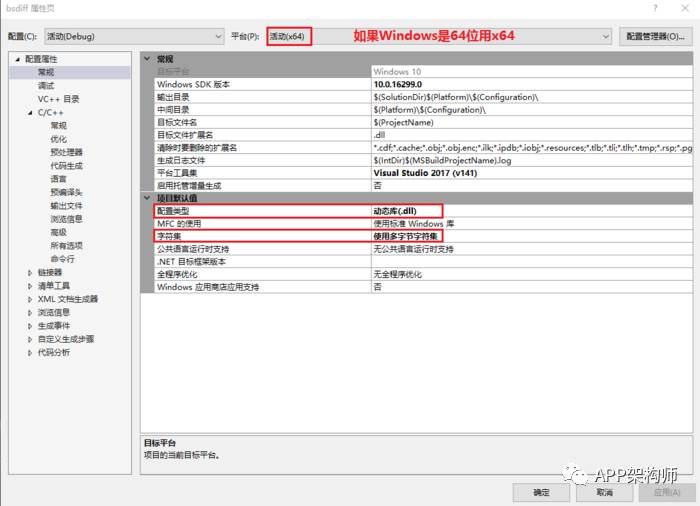Collapse the 项目默认值 property group
The width and height of the screenshot is (700, 506).
(147, 198)
